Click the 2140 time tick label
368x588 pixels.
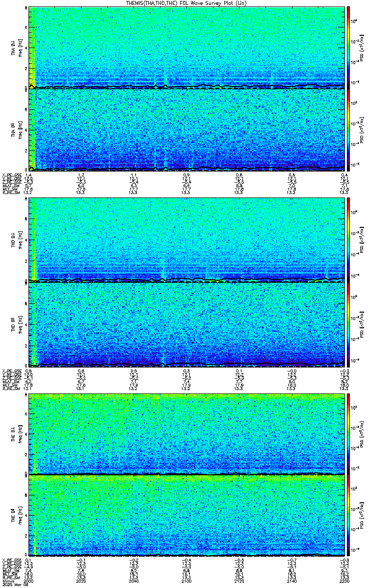coord(291,581)
